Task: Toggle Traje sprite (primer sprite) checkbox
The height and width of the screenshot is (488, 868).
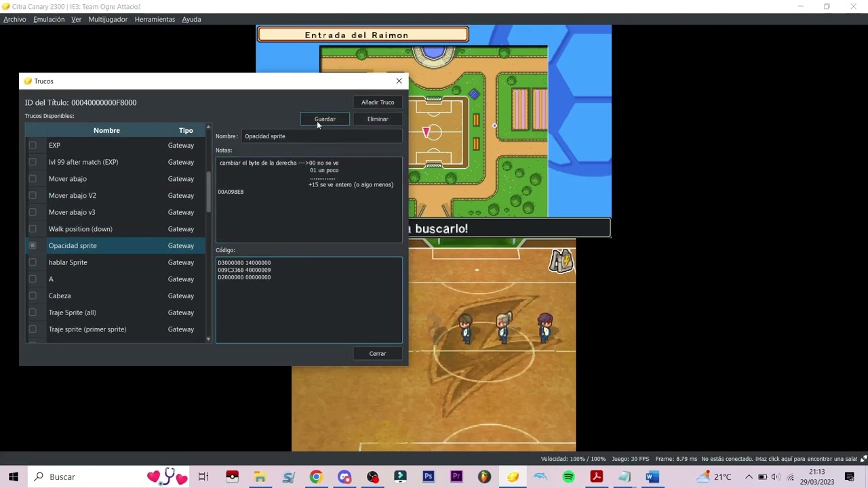Action: click(33, 329)
